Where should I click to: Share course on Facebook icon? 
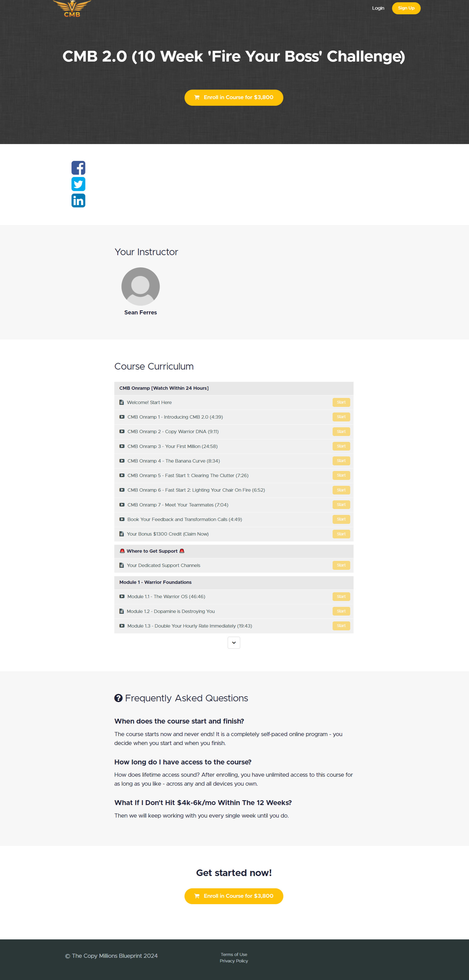[78, 168]
